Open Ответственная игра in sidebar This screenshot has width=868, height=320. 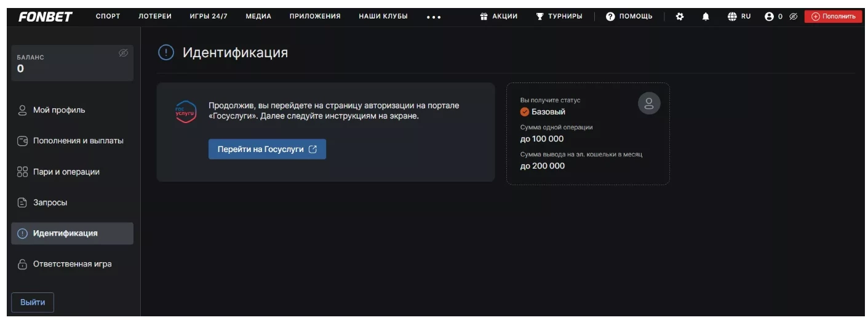(72, 264)
